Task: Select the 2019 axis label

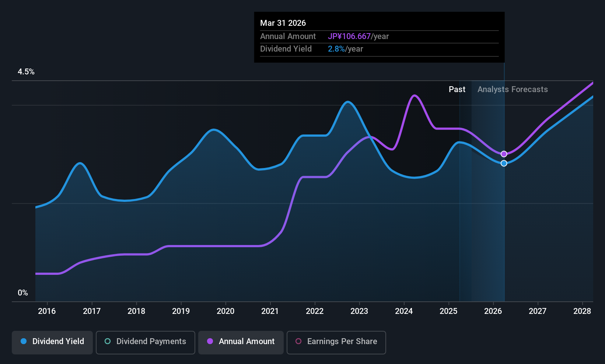Action: click(x=181, y=311)
